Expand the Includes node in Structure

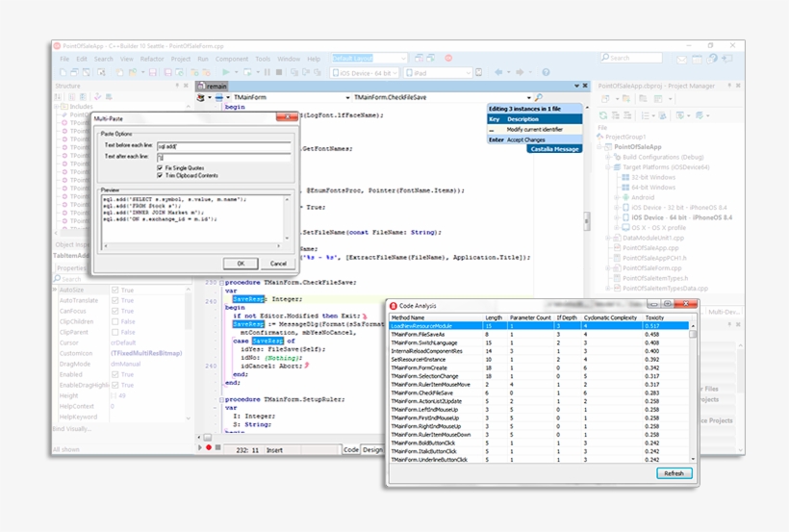(57, 107)
